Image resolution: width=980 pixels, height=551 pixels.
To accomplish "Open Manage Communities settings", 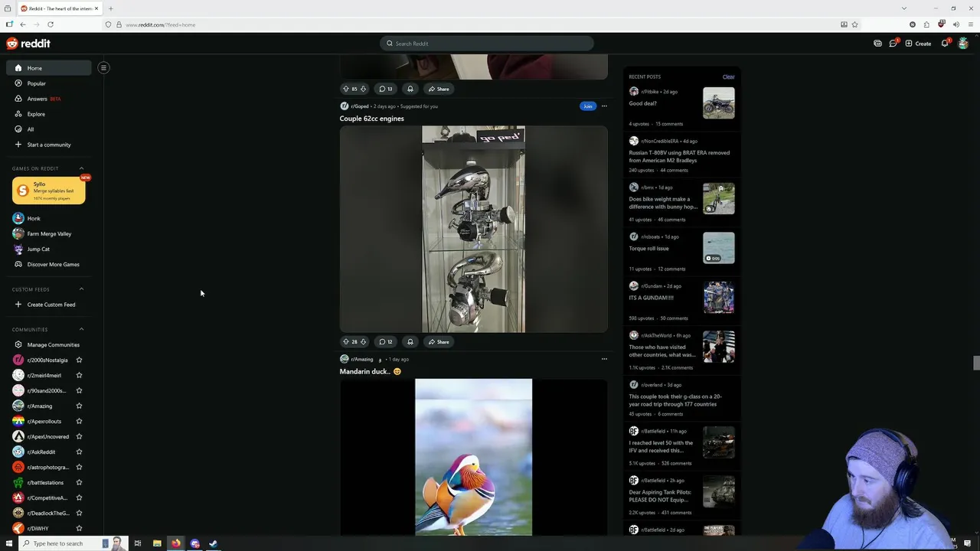I will point(53,344).
